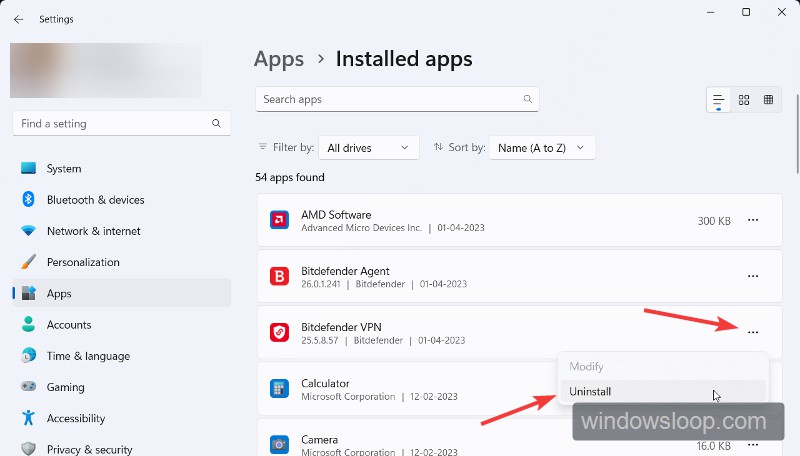Open Network & internet settings
Image resolution: width=800 pixels, height=456 pixels.
(x=95, y=231)
